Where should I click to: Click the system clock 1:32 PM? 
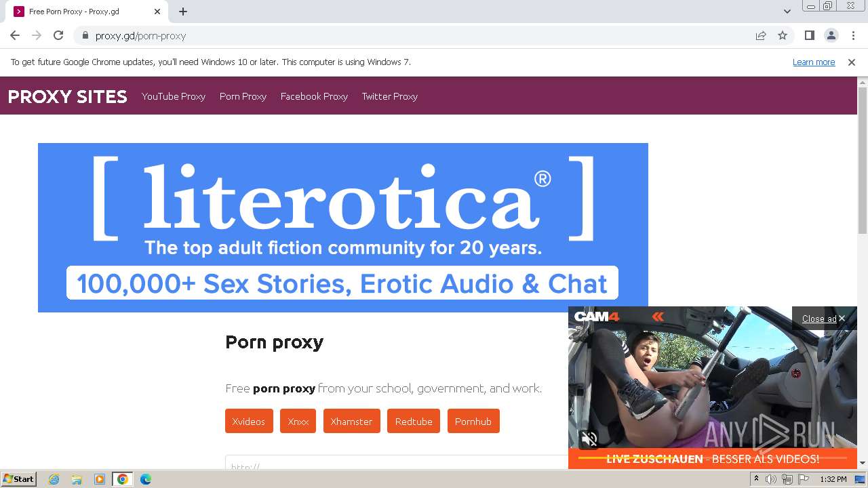point(833,479)
